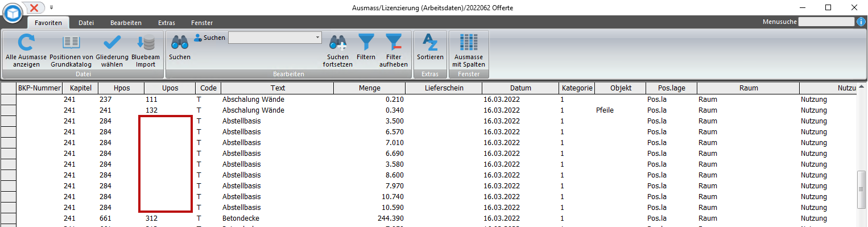Switch to the Bearbeiten tab
Image resolution: width=868 pixels, height=227 pixels.
coord(126,23)
